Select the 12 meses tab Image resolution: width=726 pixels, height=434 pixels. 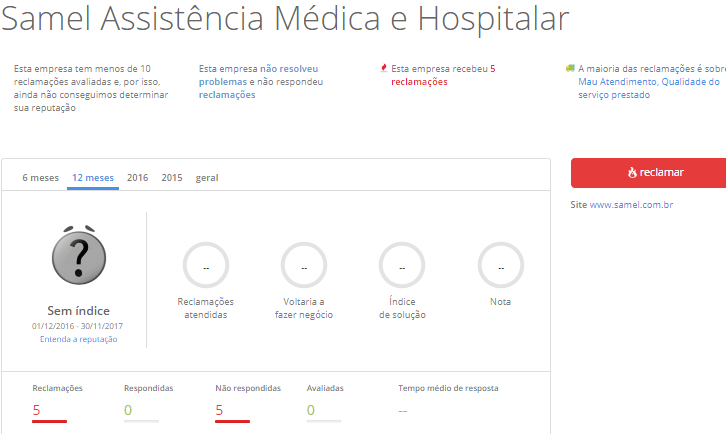[x=93, y=178]
